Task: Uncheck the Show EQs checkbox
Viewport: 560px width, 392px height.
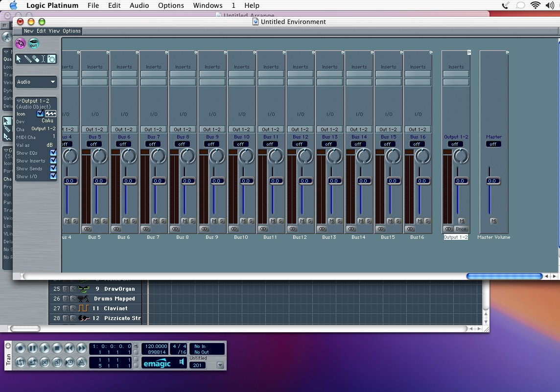Action: tap(53, 153)
